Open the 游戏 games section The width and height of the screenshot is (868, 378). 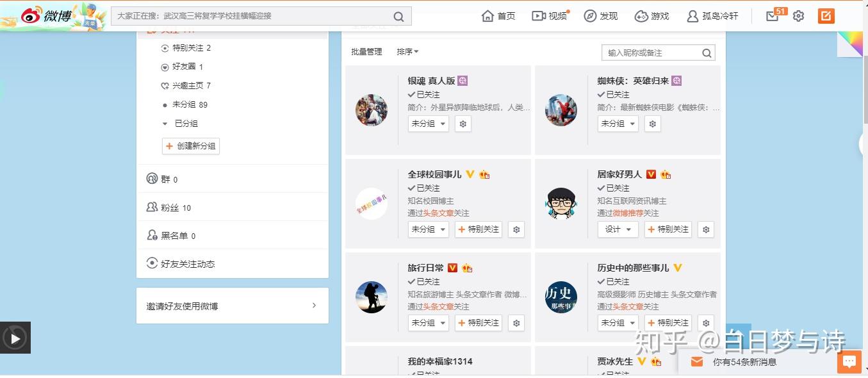pyautogui.click(x=652, y=16)
